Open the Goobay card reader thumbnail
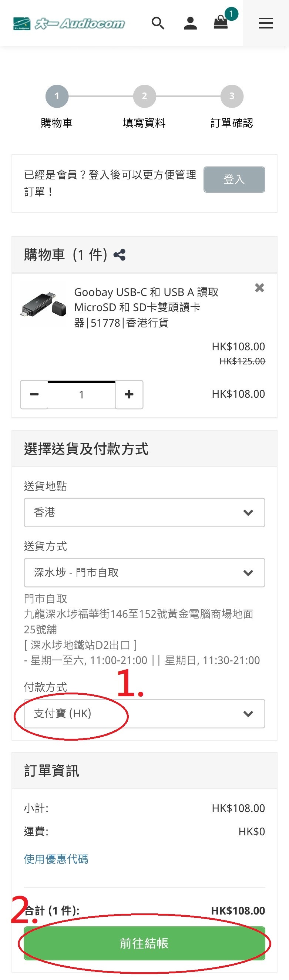The width and height of the screenshot is (289, 980). (x=43, y=304)
